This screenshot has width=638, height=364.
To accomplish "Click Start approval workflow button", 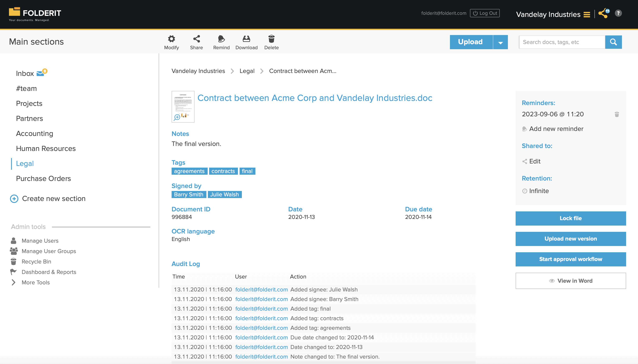I will [571, 259].
